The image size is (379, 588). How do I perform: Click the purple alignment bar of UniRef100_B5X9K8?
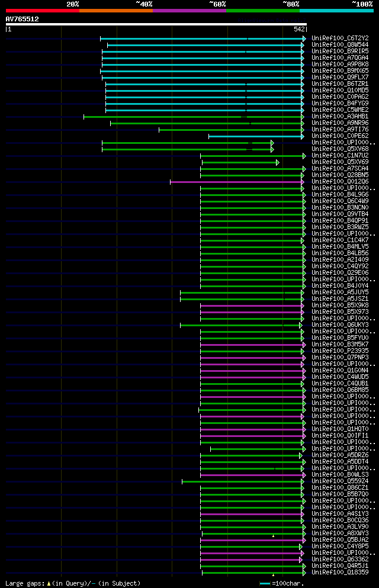252,306
